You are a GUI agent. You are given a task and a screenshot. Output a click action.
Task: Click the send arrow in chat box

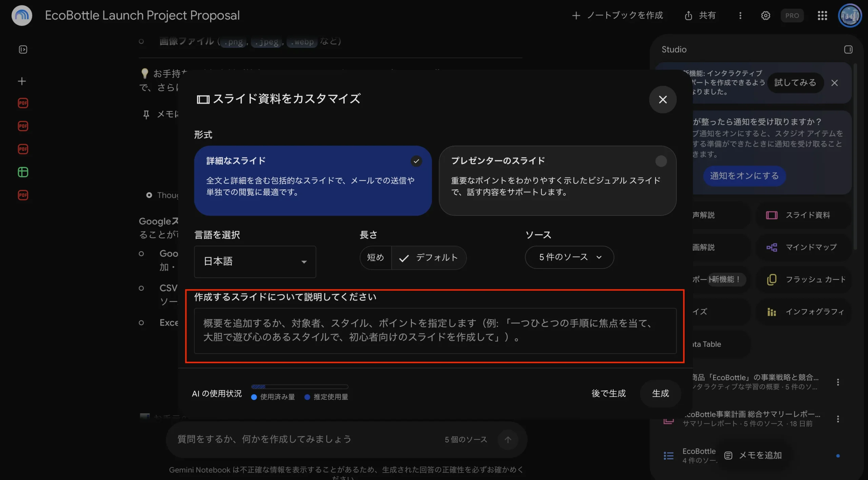(x=508, y=439)
